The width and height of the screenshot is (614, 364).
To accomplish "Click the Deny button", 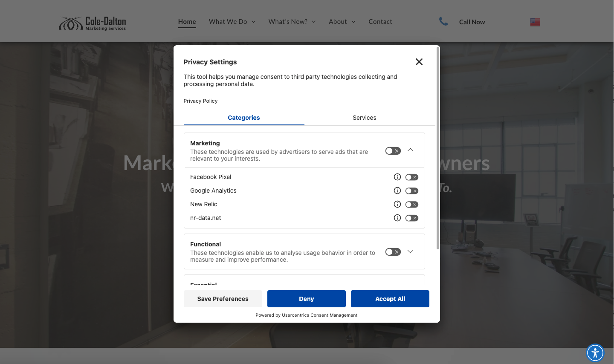I will coord(307,299).
